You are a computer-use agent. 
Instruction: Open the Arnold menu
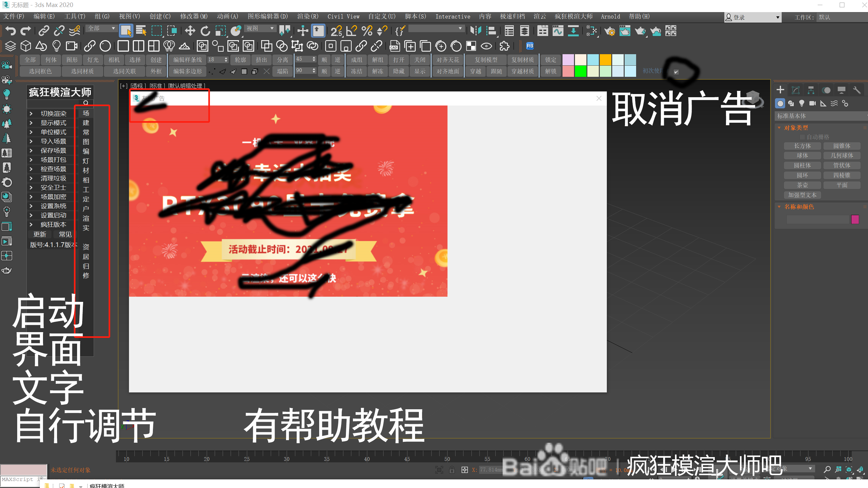(x=610, y=17)
